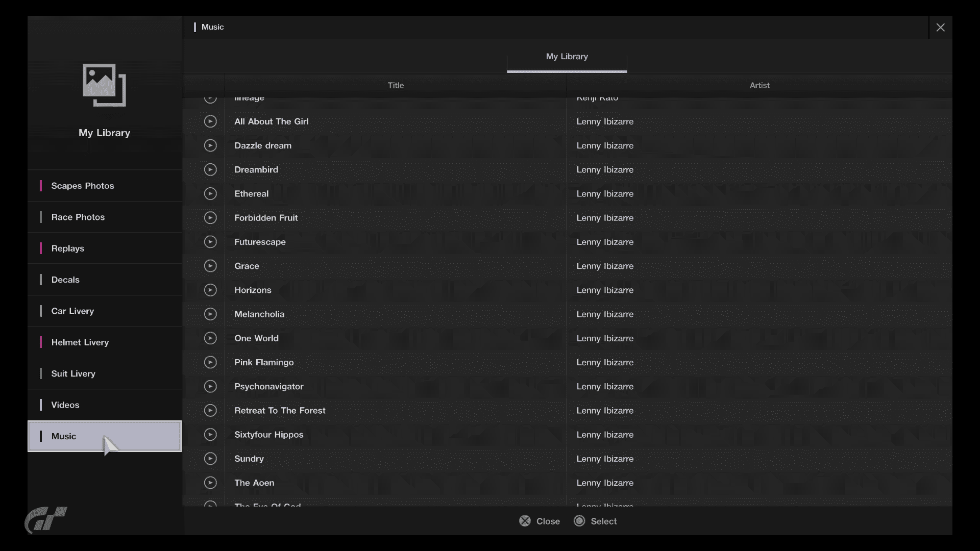Click the Title column header
The image size is (980, 551).
point(396,85)
